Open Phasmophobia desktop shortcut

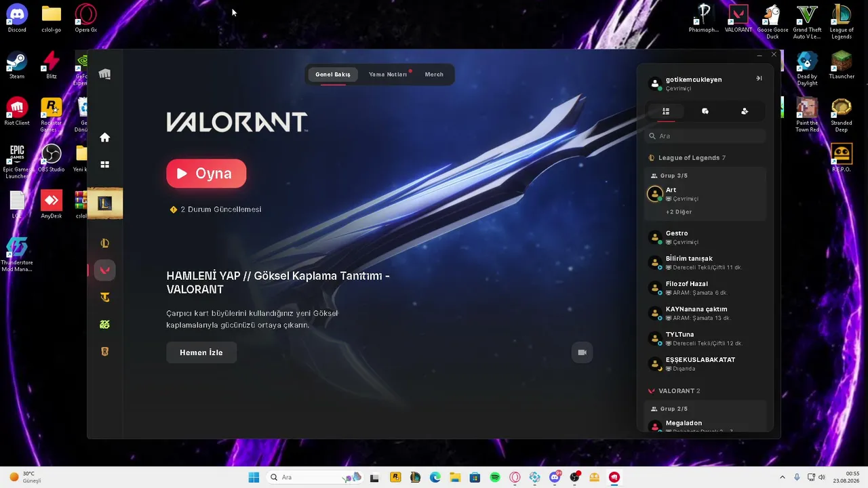(x=704, y=19)
